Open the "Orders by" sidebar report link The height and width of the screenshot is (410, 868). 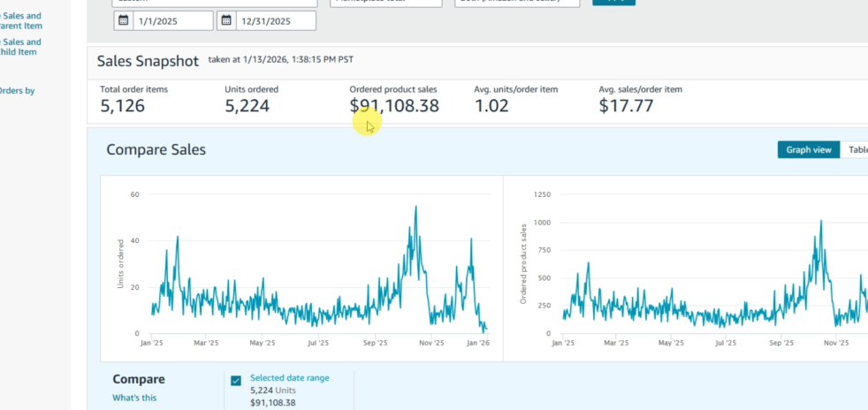click(x=18, y=90)
